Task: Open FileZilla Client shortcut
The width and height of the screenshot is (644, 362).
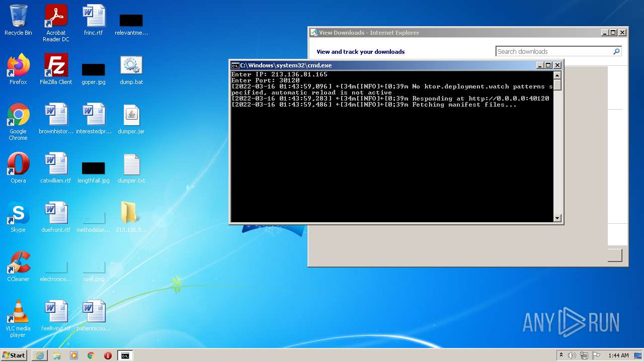Action: pos(56,69)
